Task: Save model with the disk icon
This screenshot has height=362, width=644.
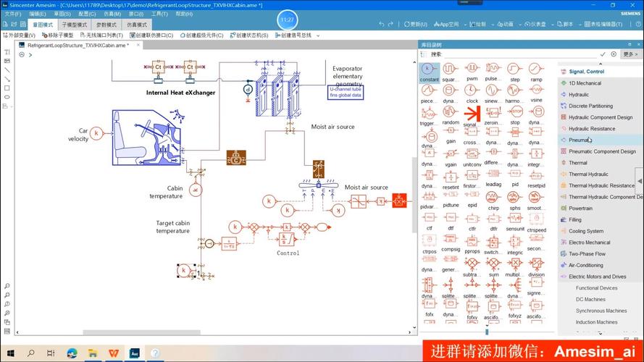Action: tap(23, 24)
